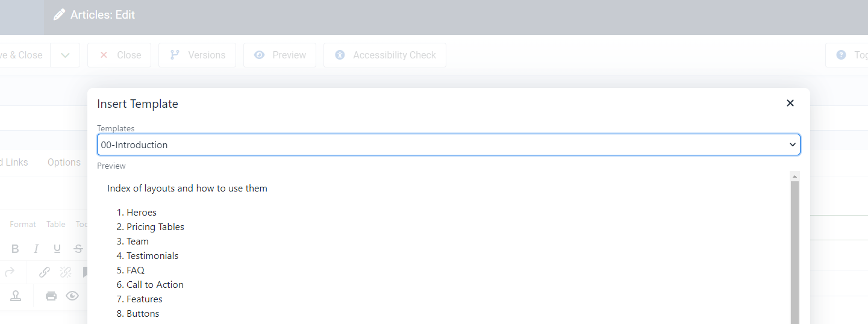The width and height of the screenshot is (868, 324).
Task: Click the redo arrow icon
Action: tap(9, 272)
